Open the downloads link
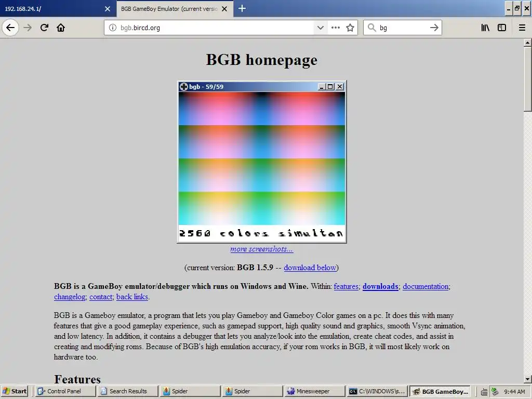532x399 pixels. tap(380, 286)
